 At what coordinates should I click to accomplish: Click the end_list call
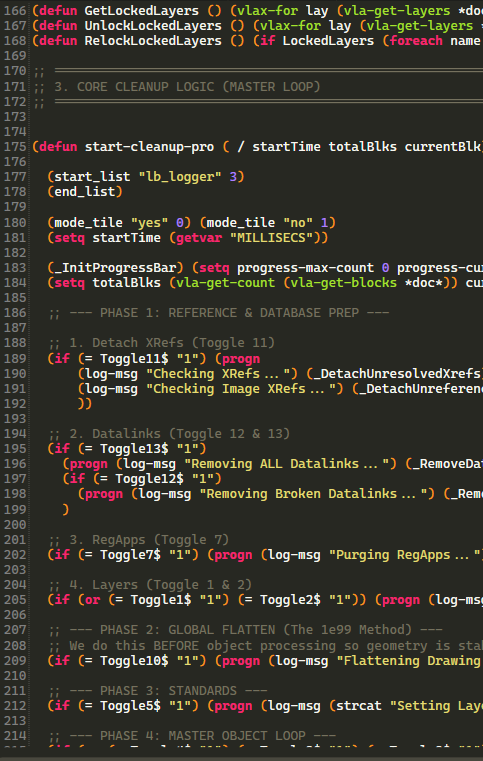pyautogui.click(x=84, y=192)
